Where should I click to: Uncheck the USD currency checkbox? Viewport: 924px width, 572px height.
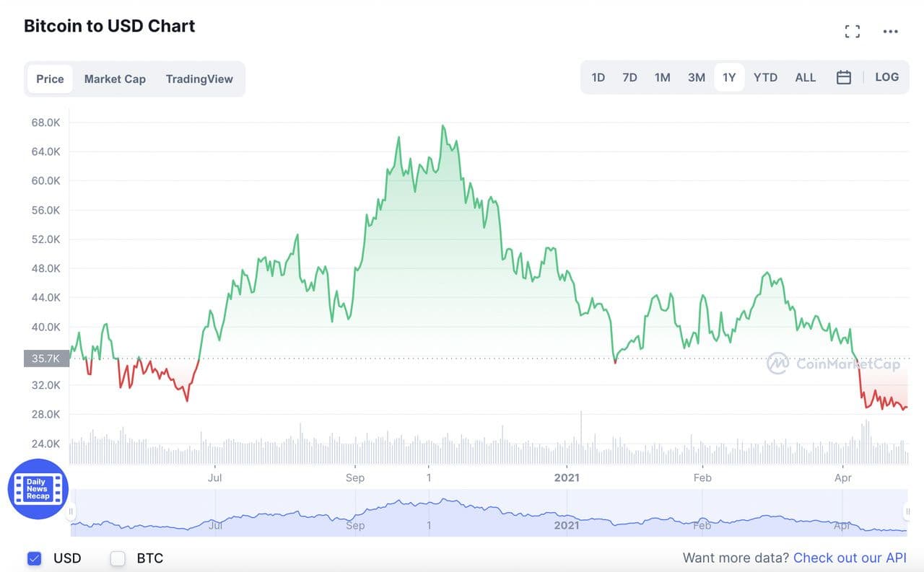[x=34, y=558]
